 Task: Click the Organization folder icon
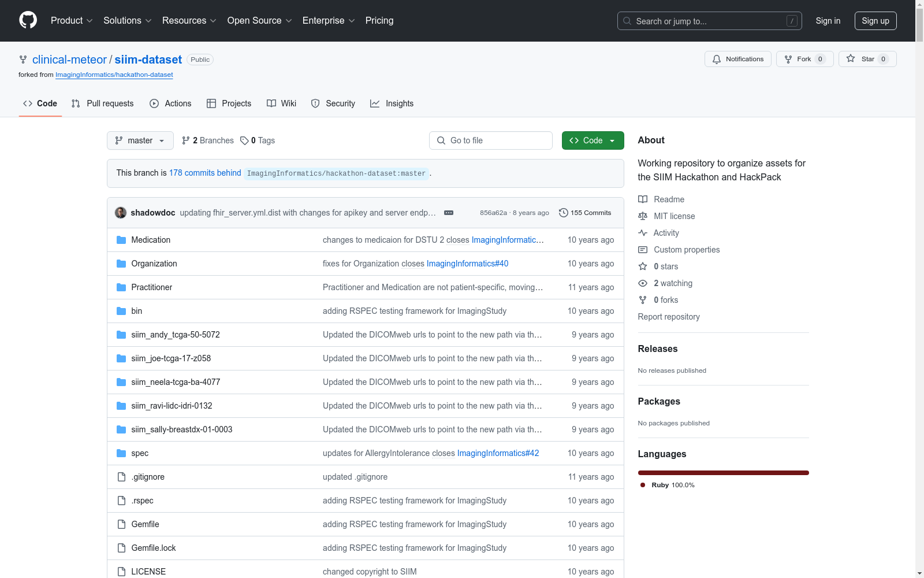pos(121,264)
